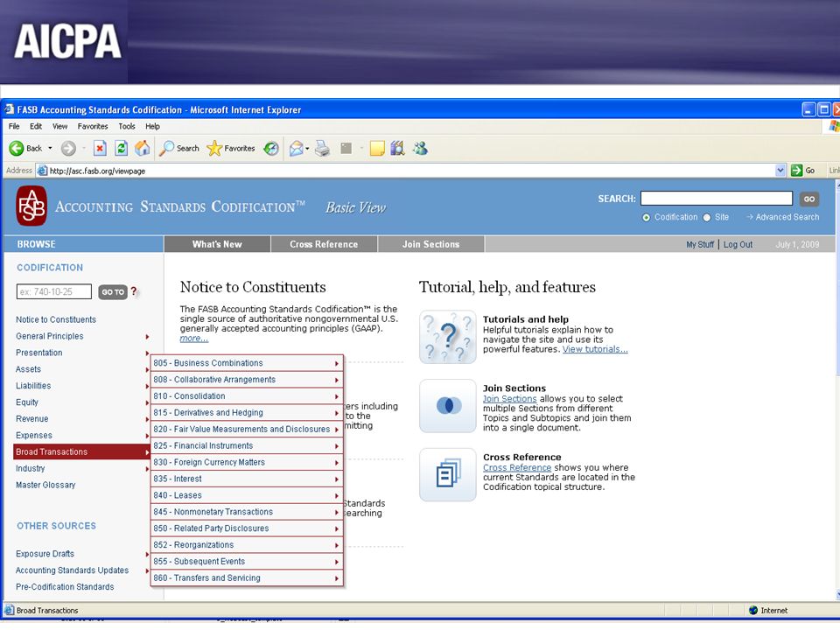Click the Messenger people icon
This screenshot has height=630, width=840.
(420, 149)
